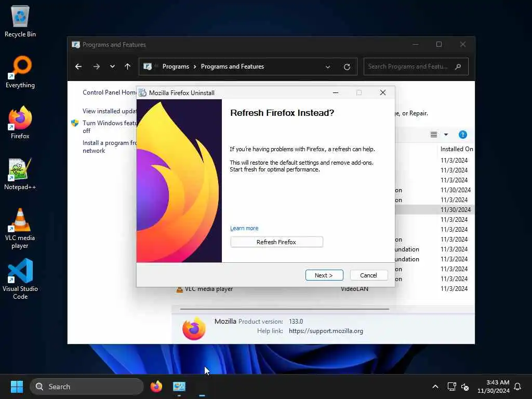Click the view options list icon
Screen dimensions: 532x399
click(434, 135)
